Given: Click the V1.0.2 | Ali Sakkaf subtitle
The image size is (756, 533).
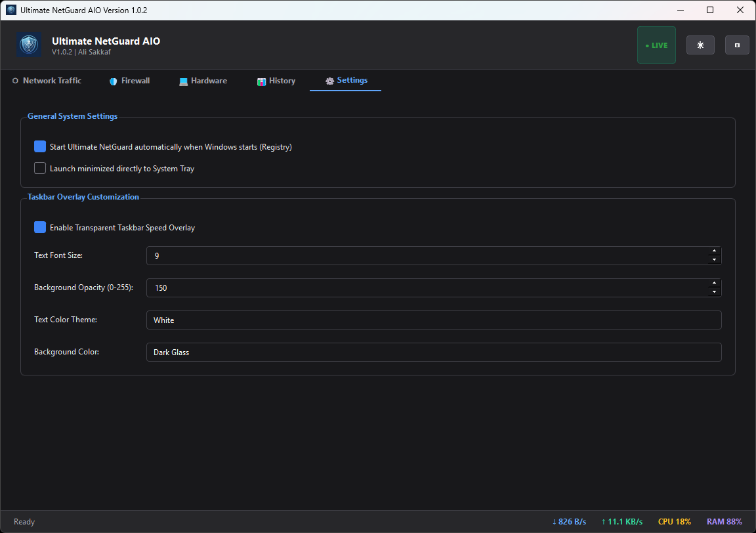Looking at the screenshot, I should point(81,52).
